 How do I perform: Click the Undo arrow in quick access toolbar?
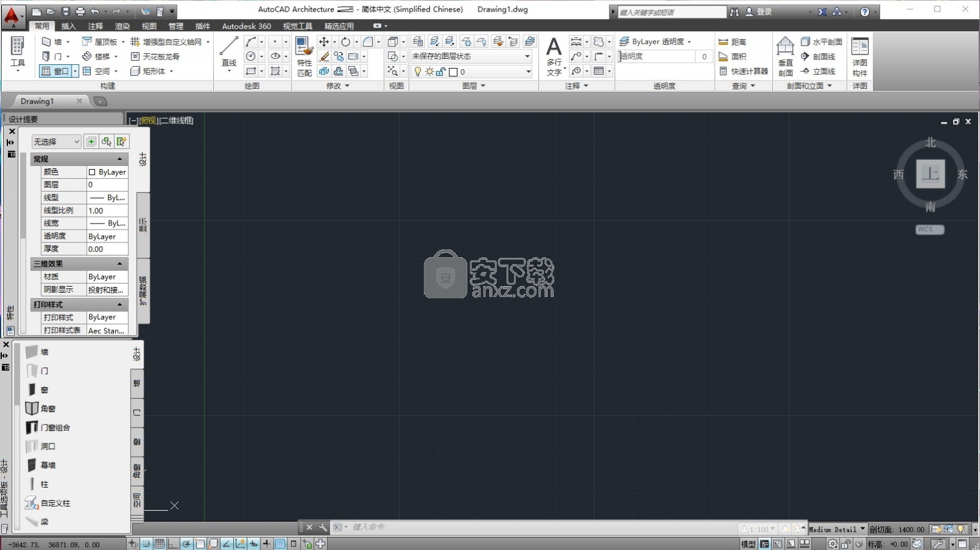tap(95, 12)
